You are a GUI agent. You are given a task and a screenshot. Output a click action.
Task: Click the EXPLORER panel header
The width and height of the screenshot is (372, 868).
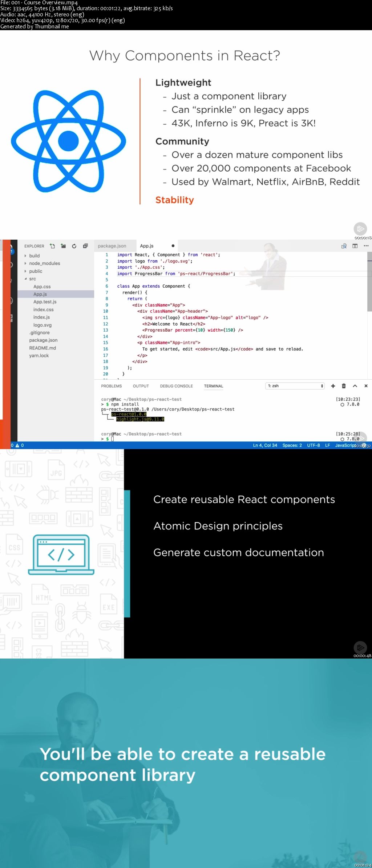[x=34, y=246]
